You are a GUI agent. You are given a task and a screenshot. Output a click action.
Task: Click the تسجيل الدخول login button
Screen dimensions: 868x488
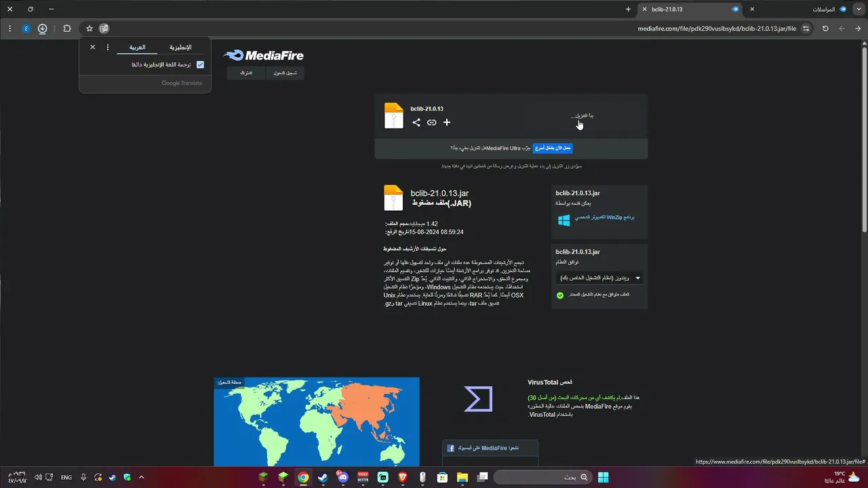pyautogui.click(x=285, y=73)
